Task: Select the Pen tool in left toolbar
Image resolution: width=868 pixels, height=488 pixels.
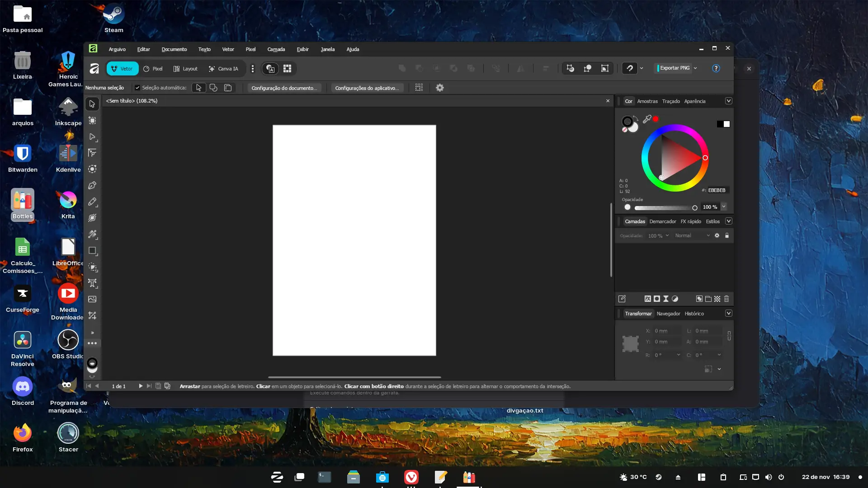Action: pyautogui.click(x=92, y=185)
